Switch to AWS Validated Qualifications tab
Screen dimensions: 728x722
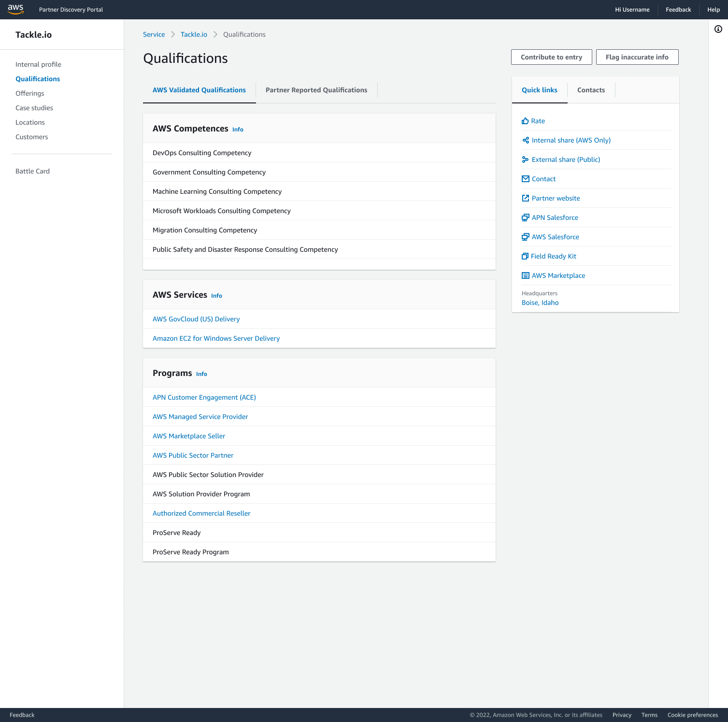click(x=199, y=90)
